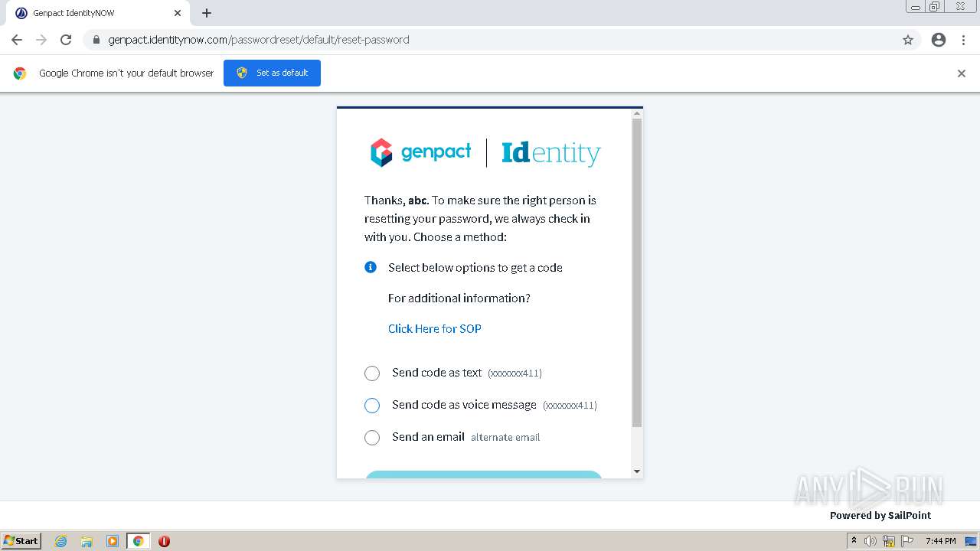Click the partially visible teal submit button
The height and width of the screenshot is (551, 980).
click(x=483, y=474)
